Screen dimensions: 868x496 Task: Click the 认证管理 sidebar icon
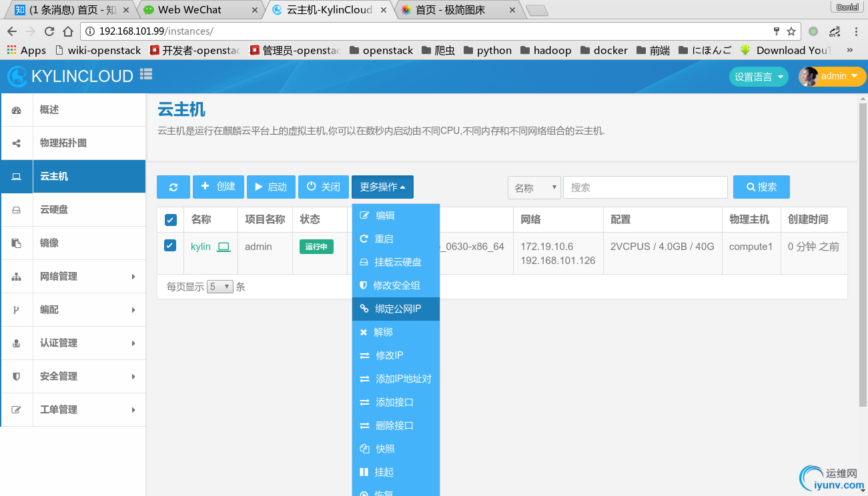[x=17, y=343]
